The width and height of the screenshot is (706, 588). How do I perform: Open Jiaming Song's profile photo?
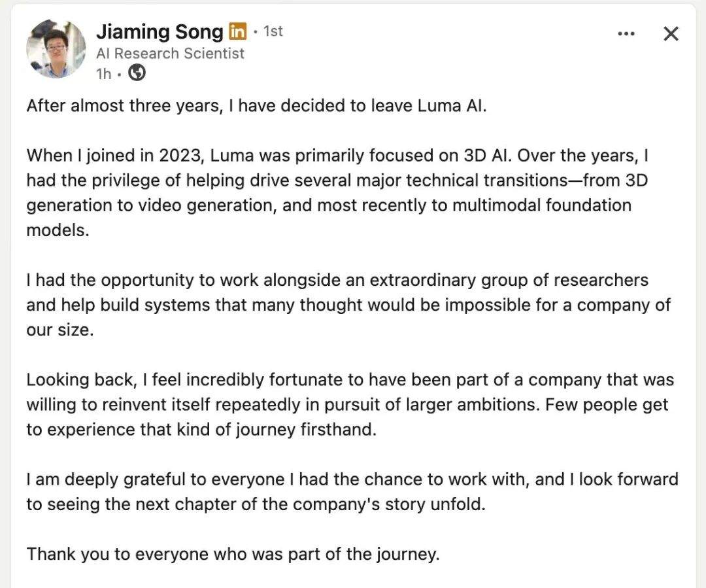[56, 48]
